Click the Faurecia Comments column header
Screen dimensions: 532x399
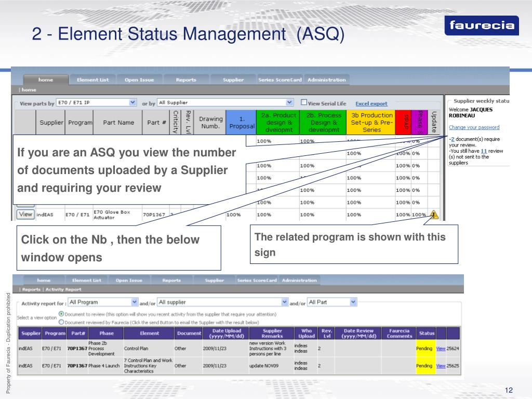click(399, 333)
